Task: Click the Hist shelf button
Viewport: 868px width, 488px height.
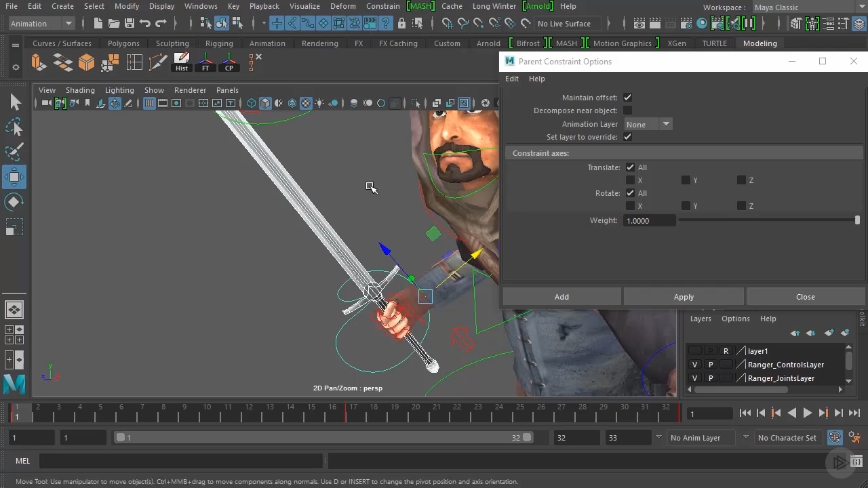Action: (x=182, y=62)
